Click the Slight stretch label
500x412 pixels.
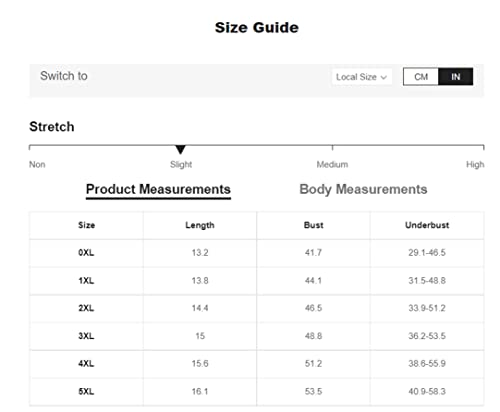tap(181, 164)
